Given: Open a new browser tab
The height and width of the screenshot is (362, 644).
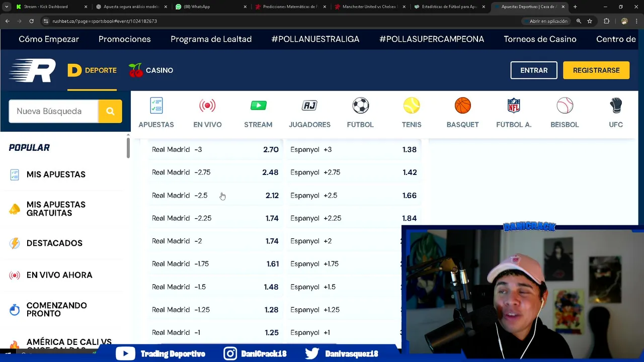Looking at the screenshot, I should 575,7.
